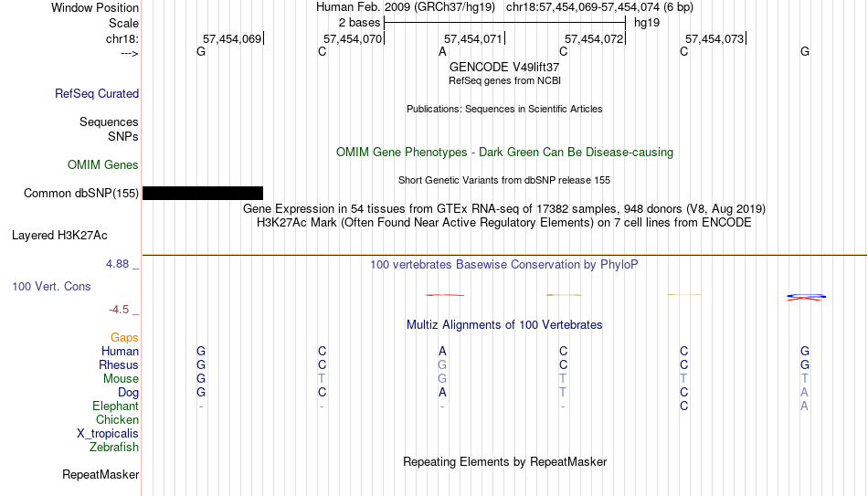Image resolution: width=868 pixels, height=496 pixels.
Task: Click the blue-red PhyloP bar at far right
Action: tap(806, 297)
